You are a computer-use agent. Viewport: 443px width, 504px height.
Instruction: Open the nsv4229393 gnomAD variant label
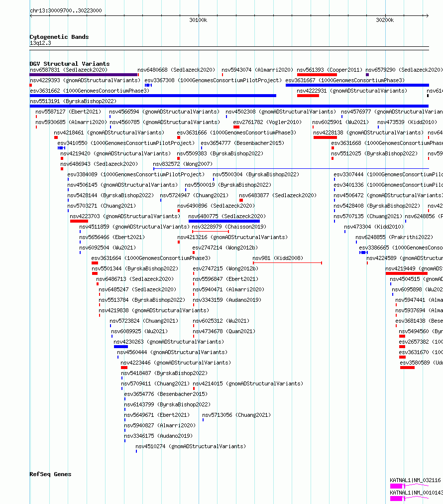pos(85,80)
